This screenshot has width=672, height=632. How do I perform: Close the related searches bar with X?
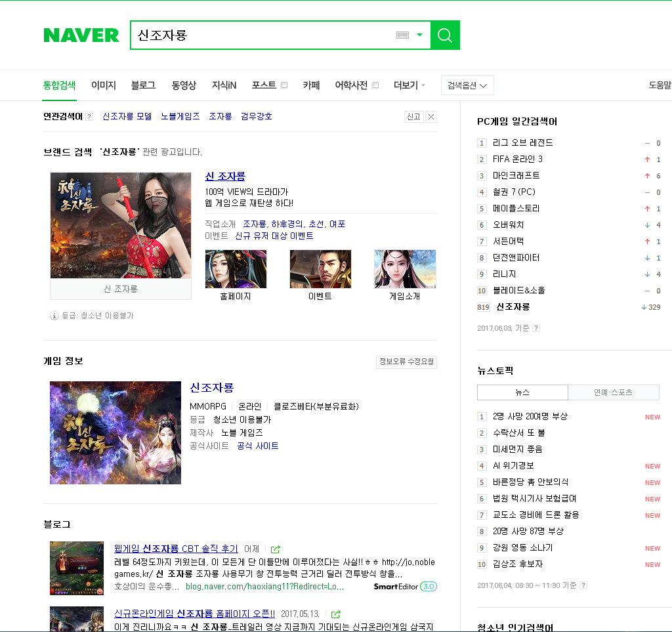431,117
